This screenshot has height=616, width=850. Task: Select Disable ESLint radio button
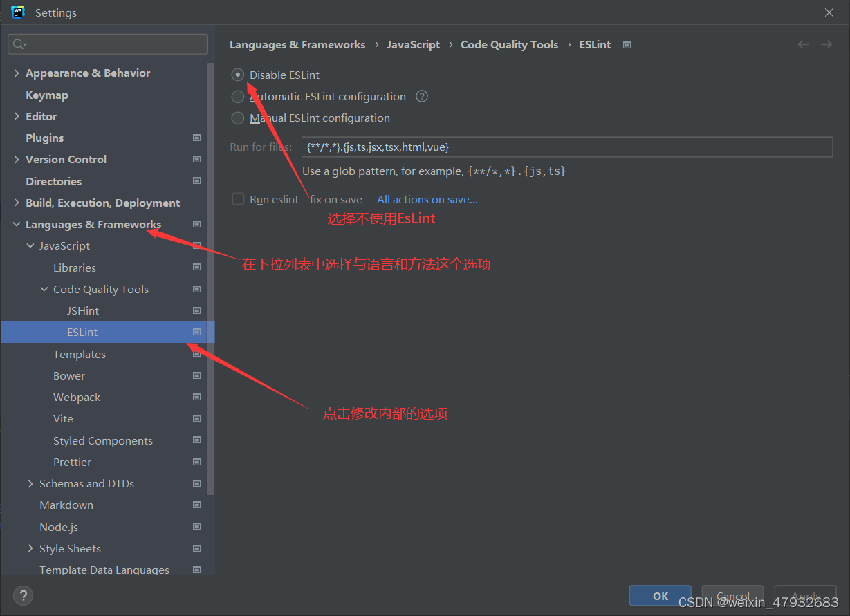(238, 75)
